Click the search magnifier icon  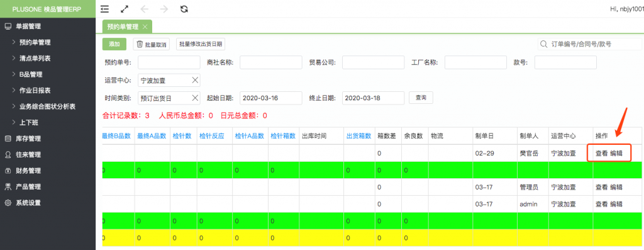[544, 44]
